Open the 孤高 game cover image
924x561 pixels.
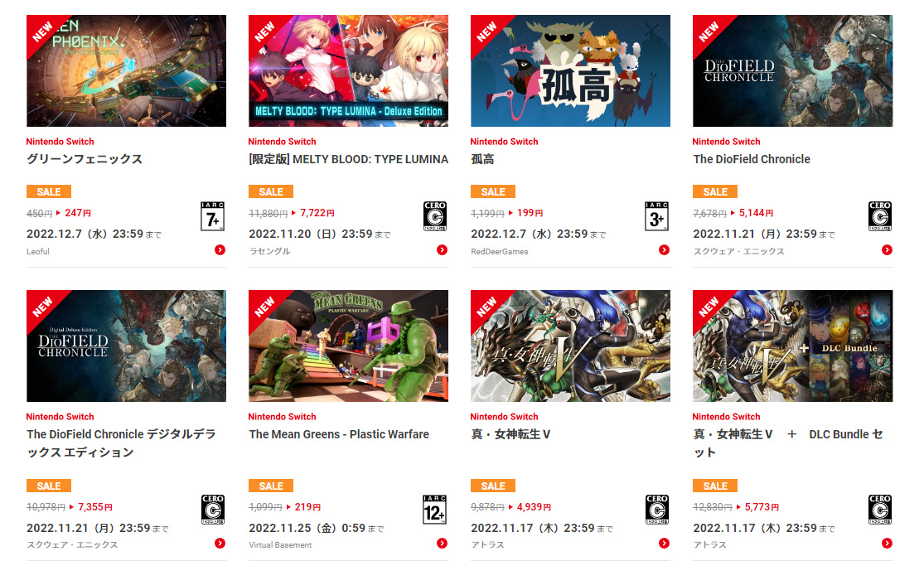point(570,70)
